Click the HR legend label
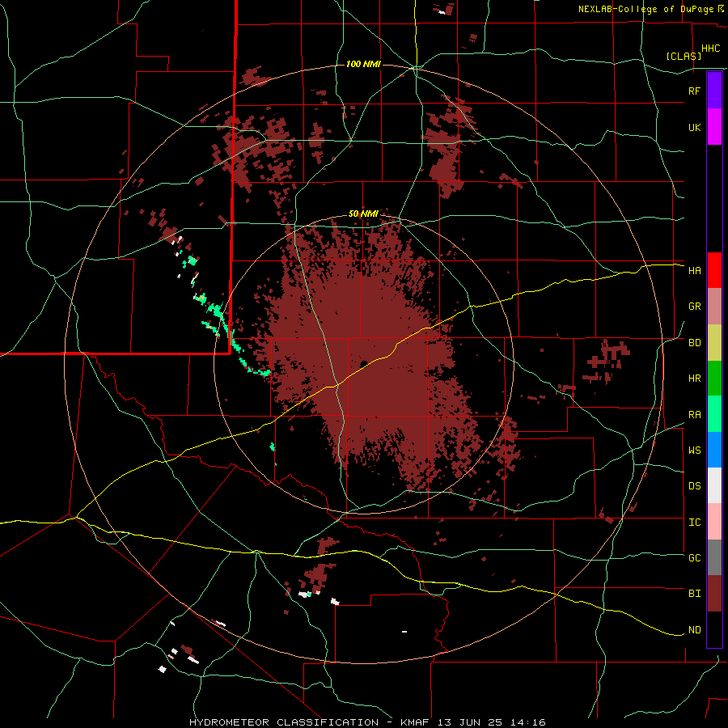Viewport: 728px width, 728px height. pyautogui.click(x=694, y=379)
